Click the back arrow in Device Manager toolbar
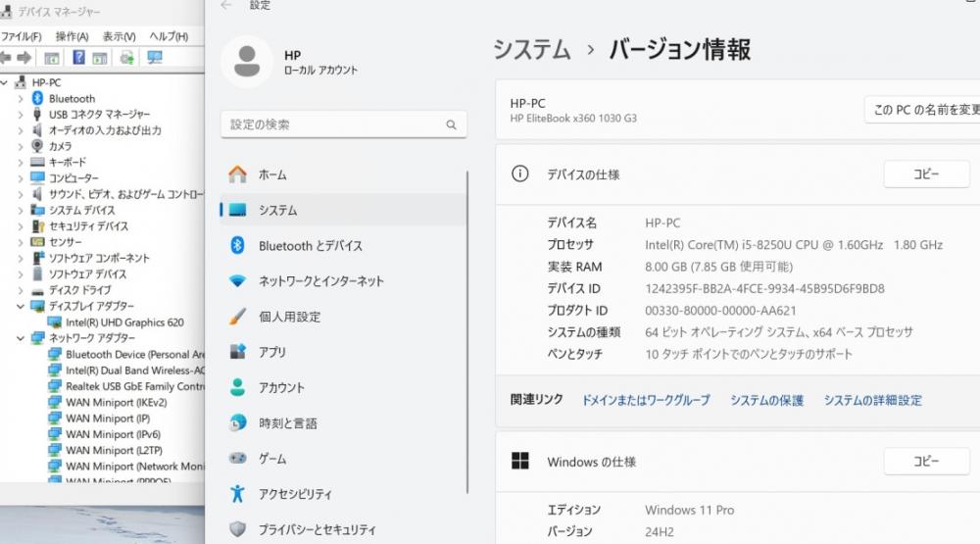 (x=6, y=58)
